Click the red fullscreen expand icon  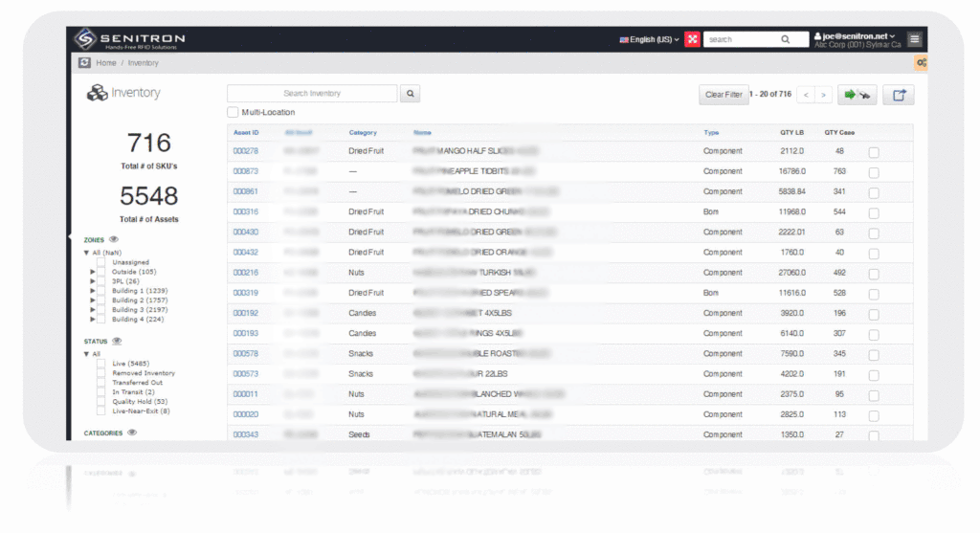pyautogui.click(x=692, y=39)
